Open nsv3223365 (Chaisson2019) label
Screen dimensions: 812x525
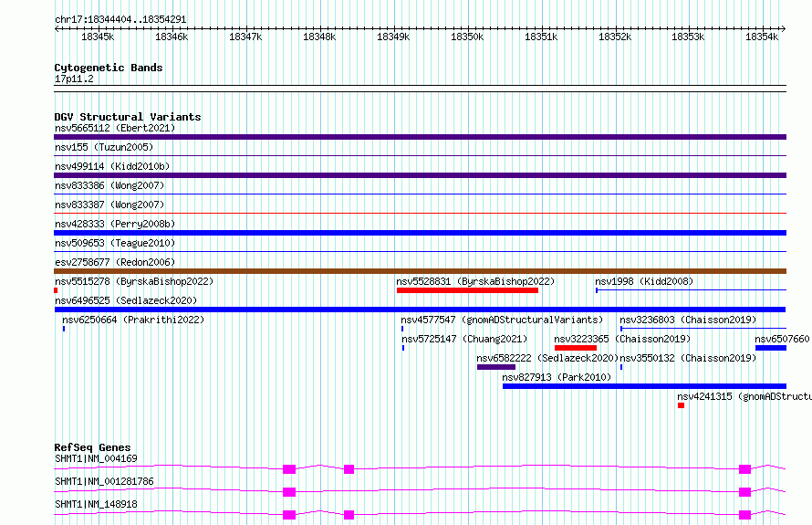pyautogui.click(x=622, y=339)
